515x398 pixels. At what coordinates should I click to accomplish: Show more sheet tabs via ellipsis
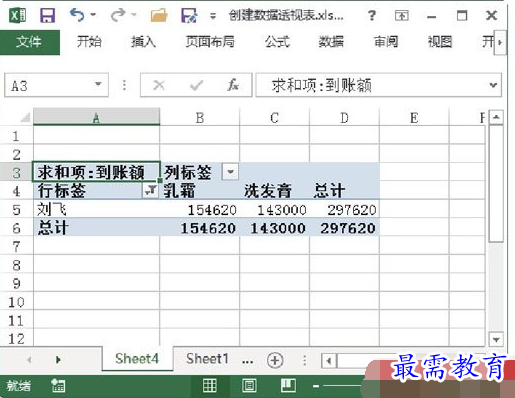tap(247, 360)
